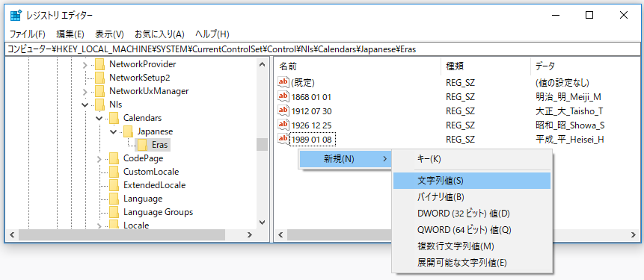Select the Language Groups tree item label
The height and width of the screenshot is (280, 644).
(158, 212)
